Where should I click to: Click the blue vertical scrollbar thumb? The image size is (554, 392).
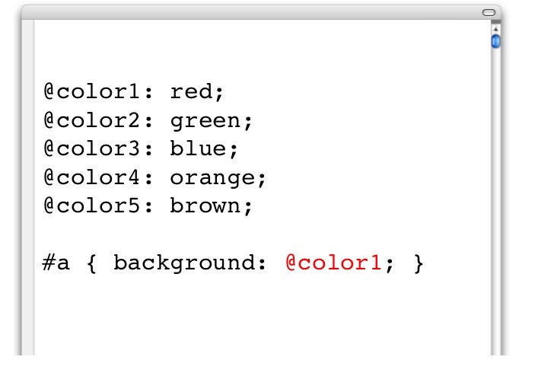pos(495,41)
